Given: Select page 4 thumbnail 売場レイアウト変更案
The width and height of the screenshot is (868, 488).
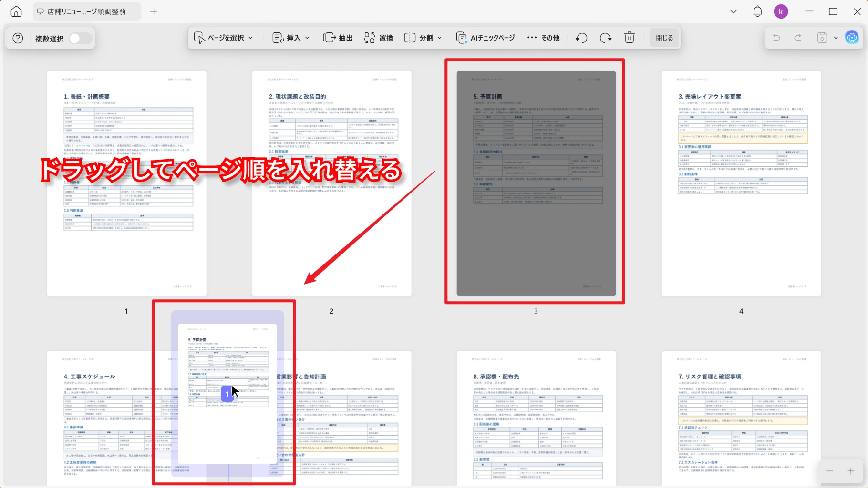Looking at the screenshot, I should coord(741,183).
